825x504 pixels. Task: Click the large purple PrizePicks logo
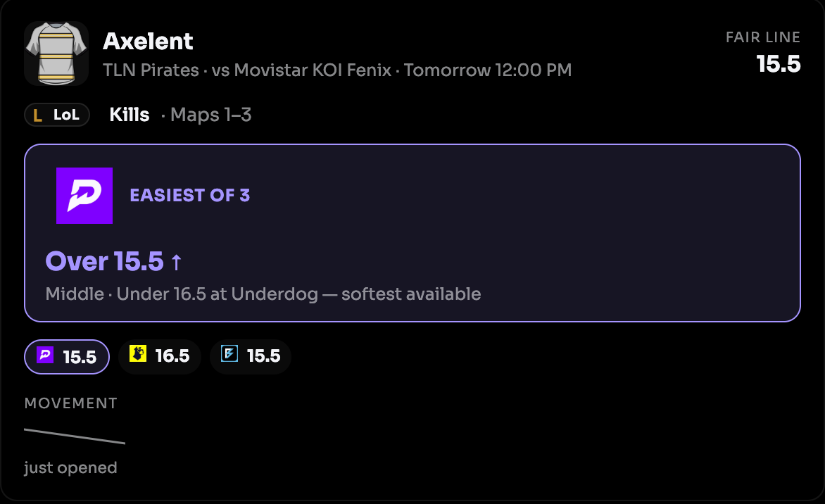pyautogui.click(x=84, y=196)
